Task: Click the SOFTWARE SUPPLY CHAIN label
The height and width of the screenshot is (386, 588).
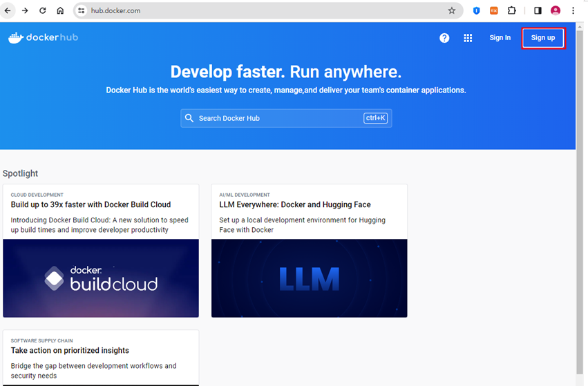Action: click(x=41, y=340)
